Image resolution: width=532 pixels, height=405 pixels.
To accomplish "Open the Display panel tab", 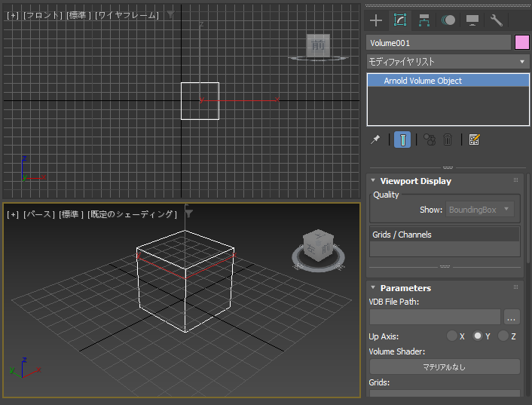I will (472, 20).
